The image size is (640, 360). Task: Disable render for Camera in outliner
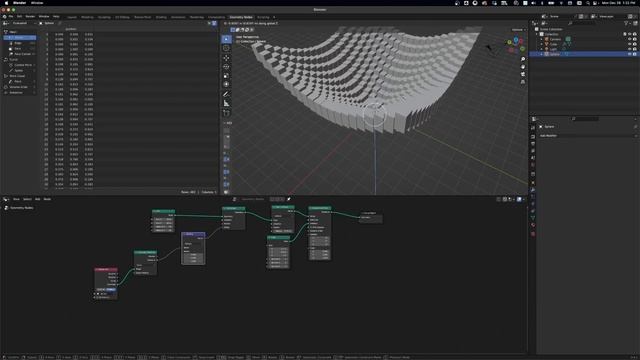click(635, 39)
